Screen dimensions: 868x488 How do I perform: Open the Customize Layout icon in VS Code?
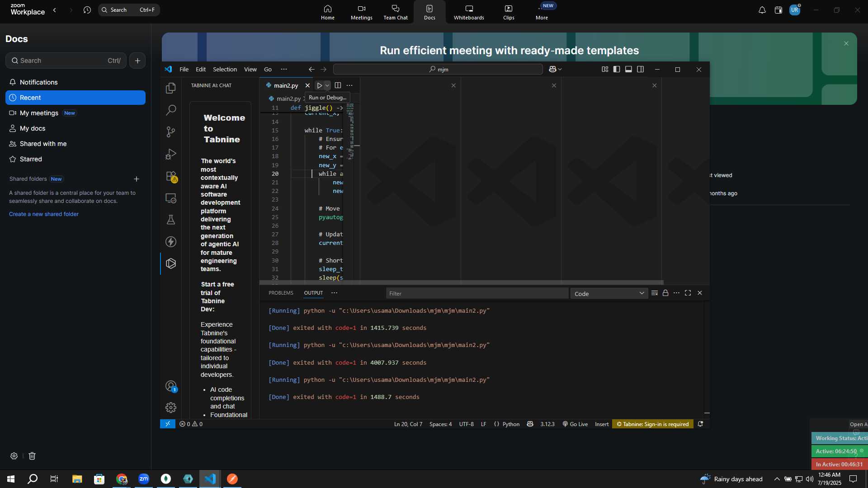coord(605,69)
